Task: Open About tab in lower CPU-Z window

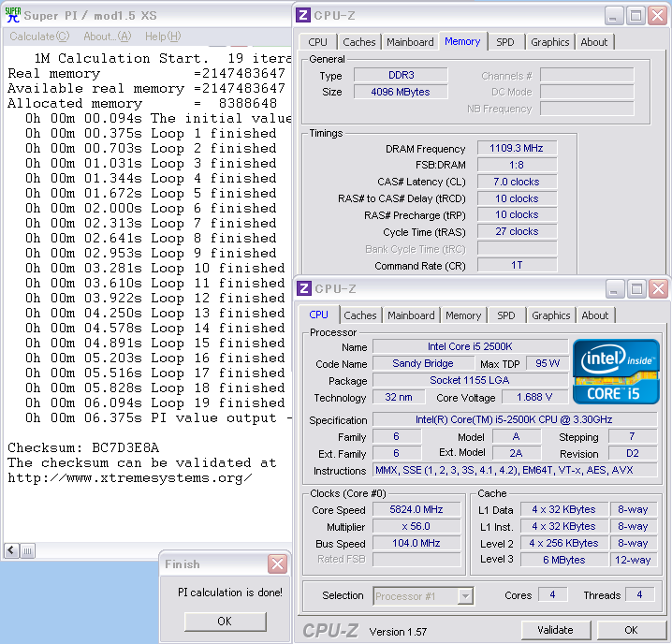Action: click(595, 315)
